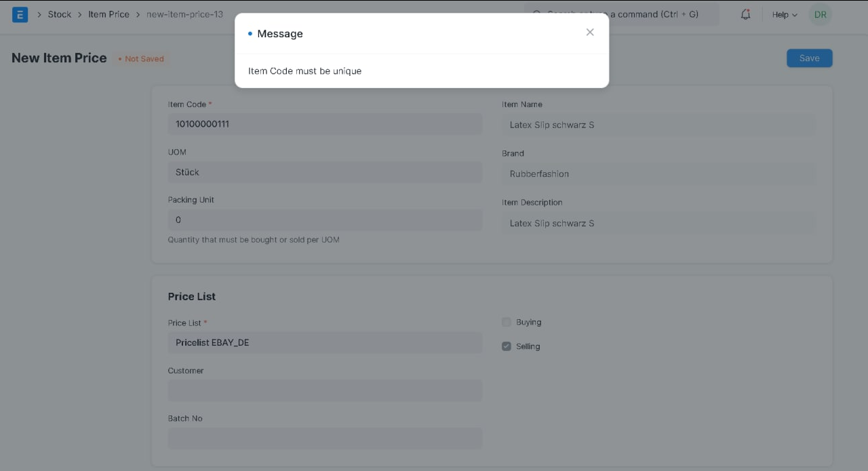The height and width of the screenshot is (471, 868).
Task: Uncheck the Selling checkbox
Action: (507, 346)
